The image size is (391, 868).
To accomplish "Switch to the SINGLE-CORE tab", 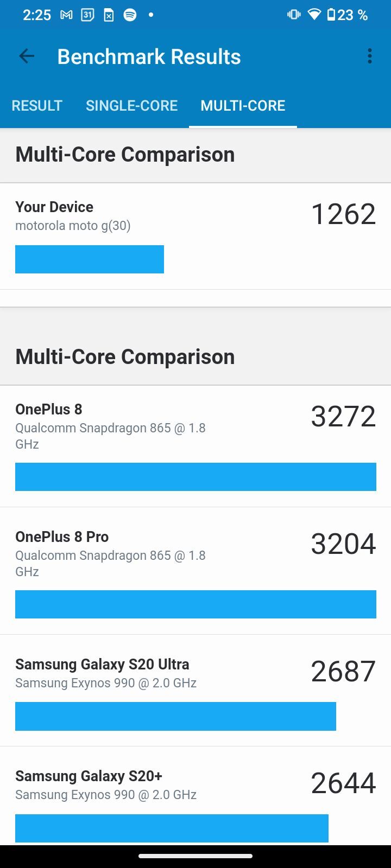I will (131, 105).
